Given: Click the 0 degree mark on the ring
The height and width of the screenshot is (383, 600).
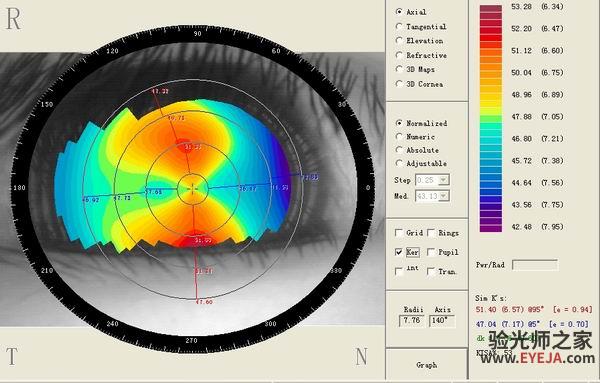Looking at the screenshot, I should click(368, 187).
